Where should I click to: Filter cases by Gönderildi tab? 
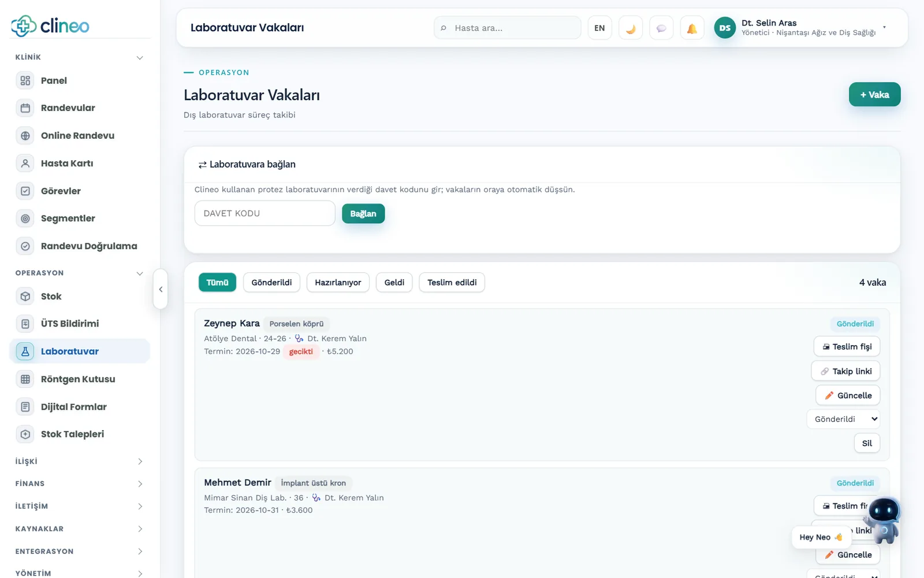pyautogui.click(x=271, y=283)
